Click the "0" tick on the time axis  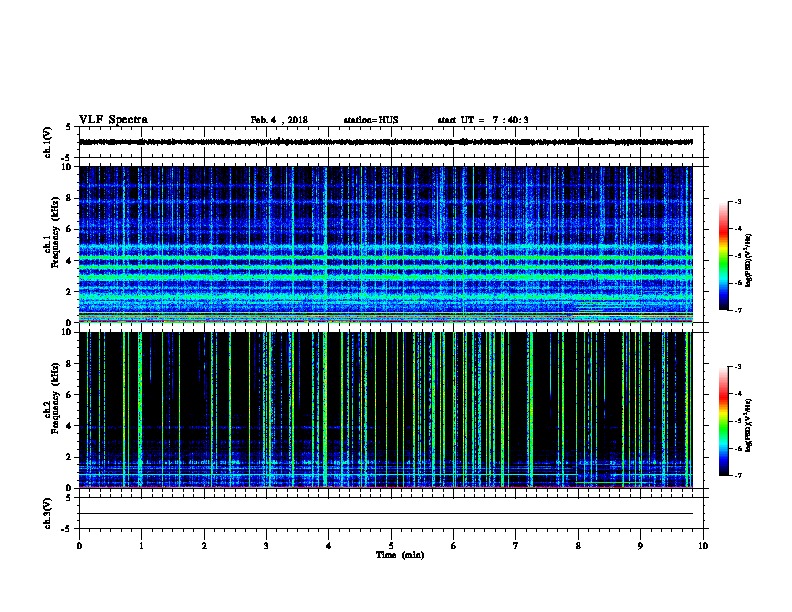tap(79, 546)
